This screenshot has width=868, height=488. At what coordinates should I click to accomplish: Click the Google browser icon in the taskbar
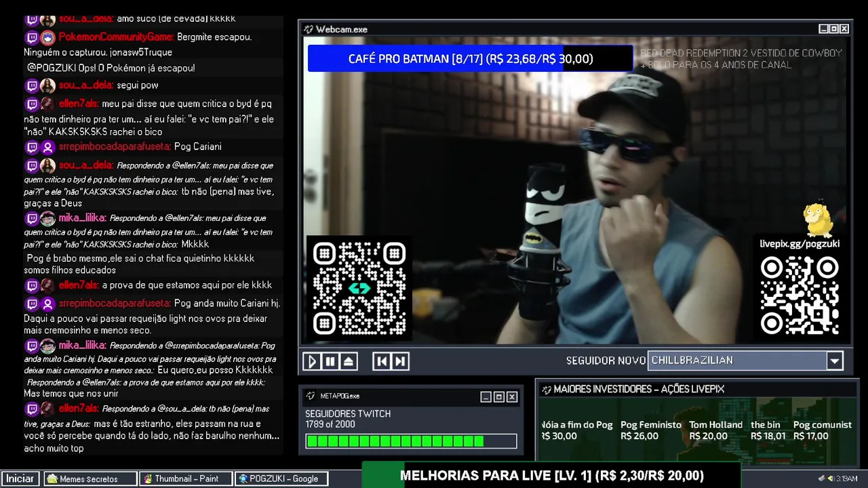click(243, 479)
